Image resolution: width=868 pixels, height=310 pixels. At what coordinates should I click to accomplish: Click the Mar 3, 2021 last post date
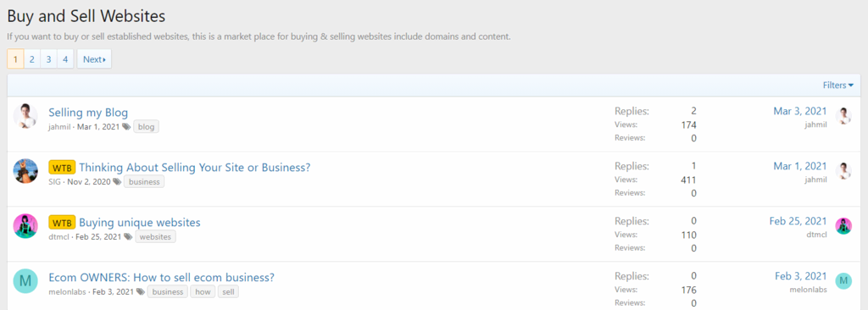[800, 111]
